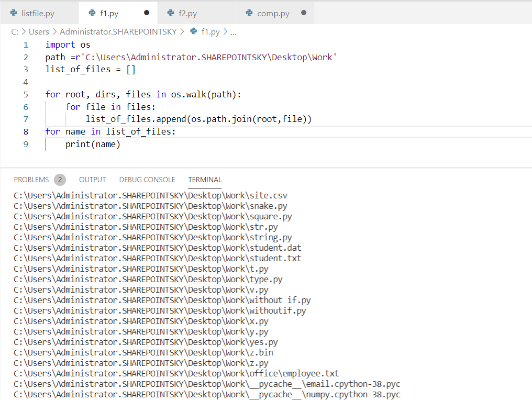Click 'for name in list_of_files:' line
The height and width of the screenshot is (401, 532).
click(x=110, y=131)
